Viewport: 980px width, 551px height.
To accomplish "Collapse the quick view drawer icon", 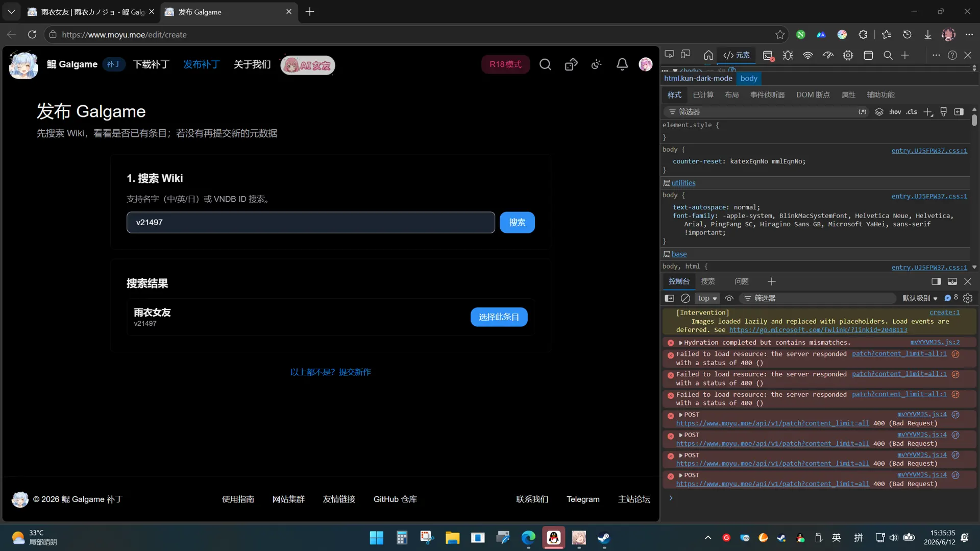I will pos(952,281).
